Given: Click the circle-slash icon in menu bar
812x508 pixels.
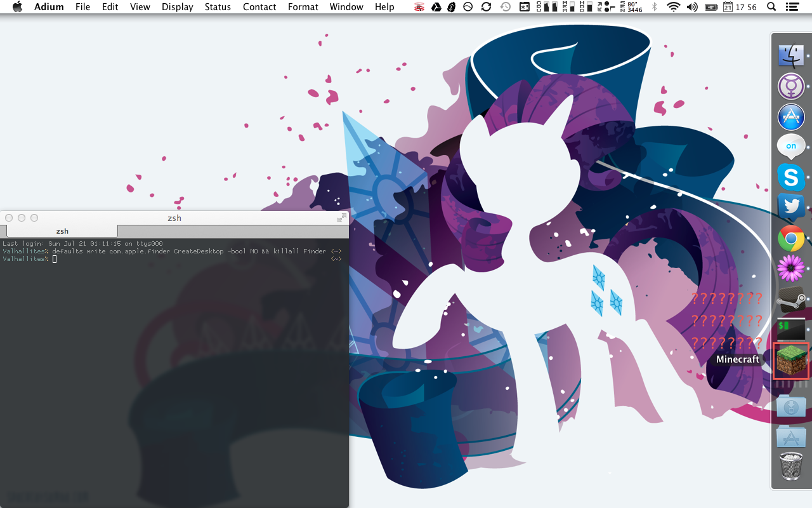Looking at the screenshot, I should [468, 7].
